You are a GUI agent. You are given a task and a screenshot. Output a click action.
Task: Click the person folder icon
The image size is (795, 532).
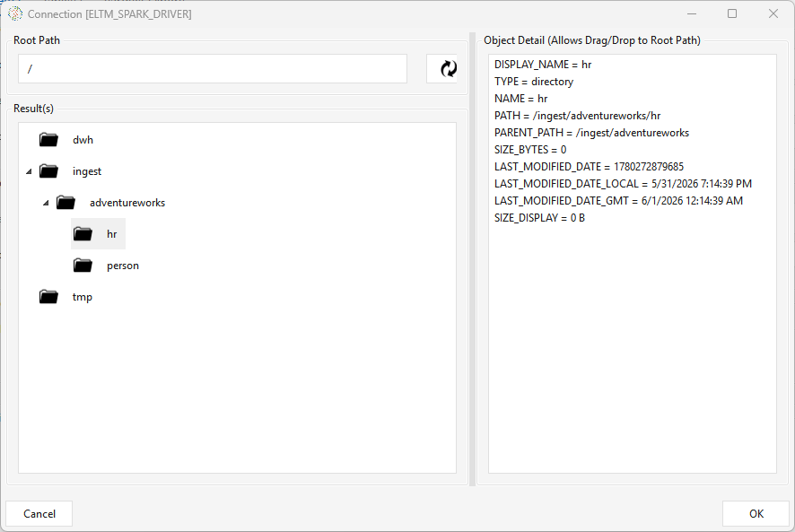(x=83, y=266)
